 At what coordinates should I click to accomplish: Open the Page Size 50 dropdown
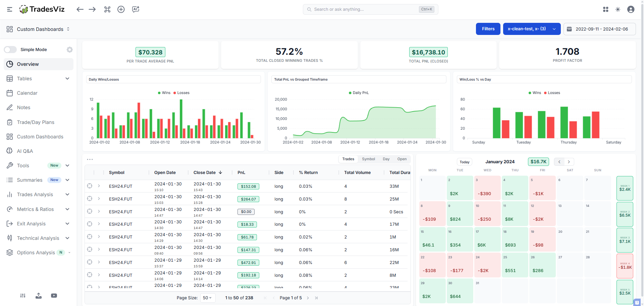[x=207, y=298]
